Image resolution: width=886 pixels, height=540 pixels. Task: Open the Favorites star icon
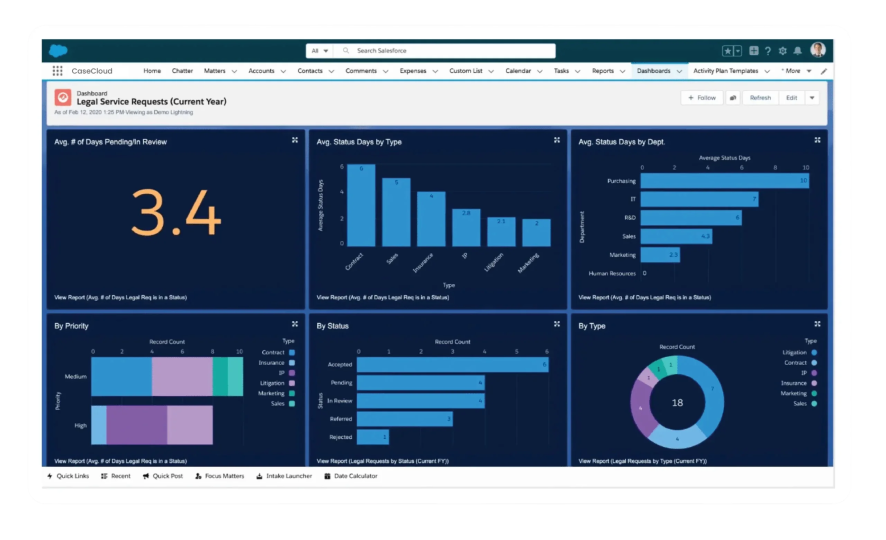(x=728, y=51)
